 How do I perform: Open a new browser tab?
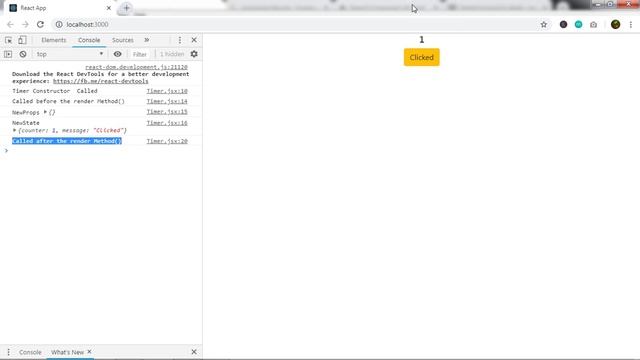click(x=127, y=8)
